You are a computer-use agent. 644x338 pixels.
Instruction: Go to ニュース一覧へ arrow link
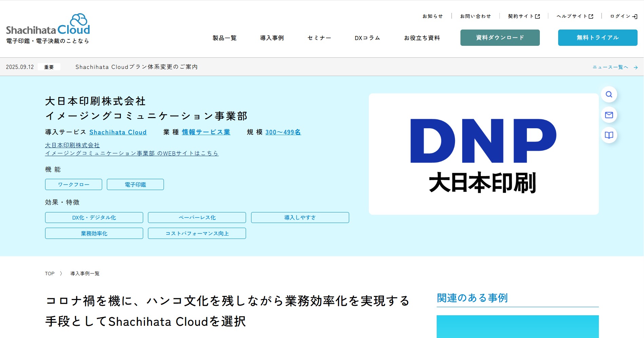click(615, 67)
